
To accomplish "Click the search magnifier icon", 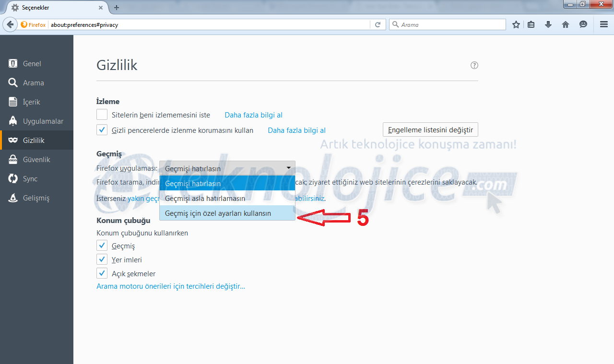I will pyautogui.click(x=396, y=24).
